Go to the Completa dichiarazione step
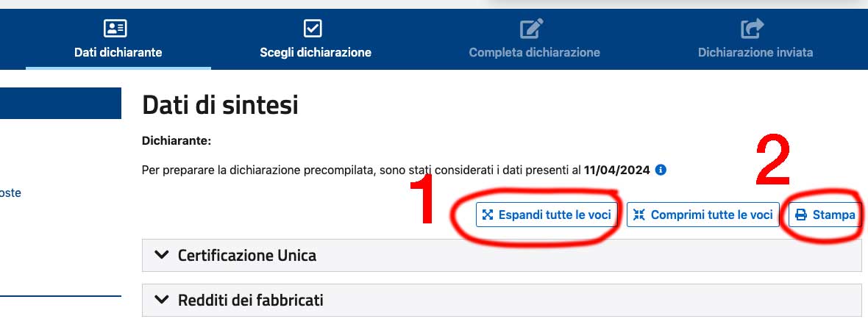Image resolution: width=868 pixels, height=327 pixels. click(x=534, y=39)
